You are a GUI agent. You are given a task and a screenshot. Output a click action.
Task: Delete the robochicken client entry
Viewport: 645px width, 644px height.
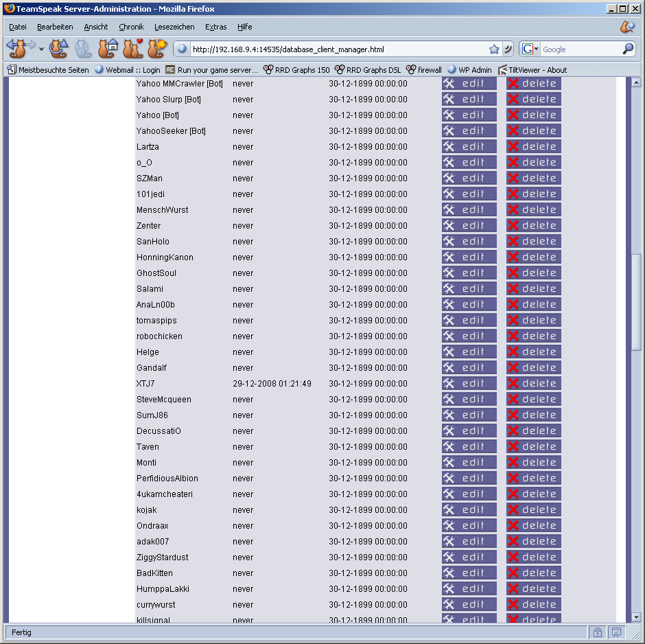pyautogui.click(x=534, y=336)
